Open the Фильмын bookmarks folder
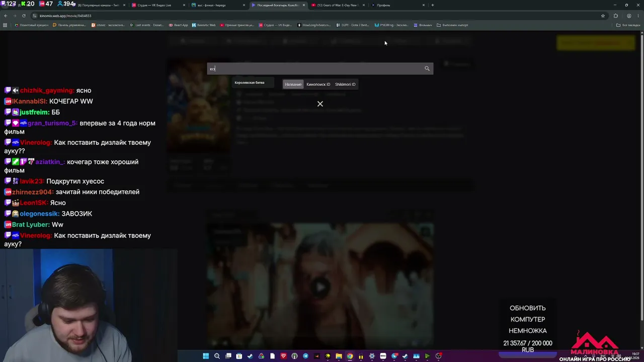Image resolution: width=644 pixels, height=362 pixels. point(423,25)
